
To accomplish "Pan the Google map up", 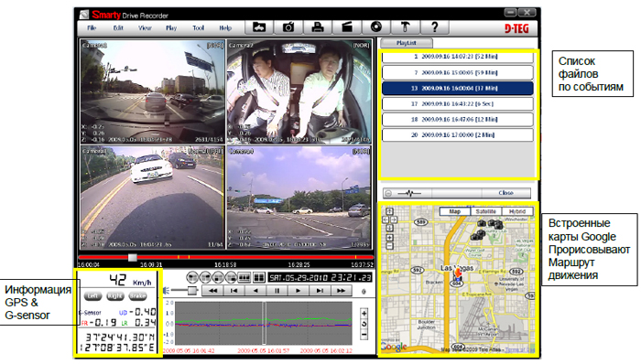I will click(389, 211).
